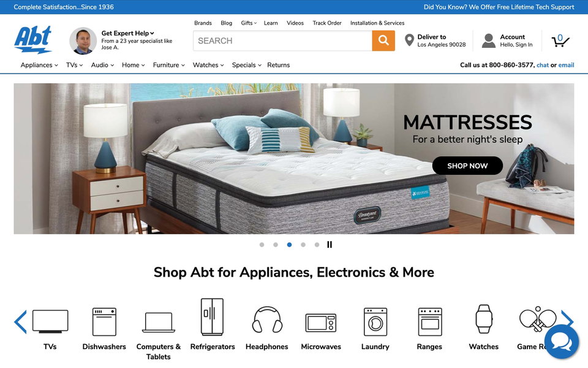The width and height of the screenshot is (588, 368).
Task: Click the Ranges label
Action: [x=429, y=347]
